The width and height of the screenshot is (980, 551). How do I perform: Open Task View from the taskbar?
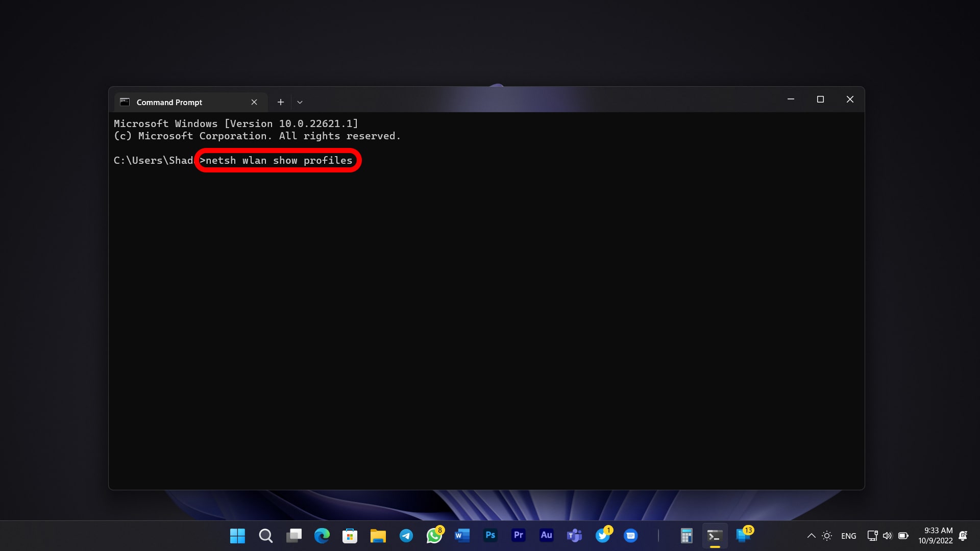(x=293, y=536)
